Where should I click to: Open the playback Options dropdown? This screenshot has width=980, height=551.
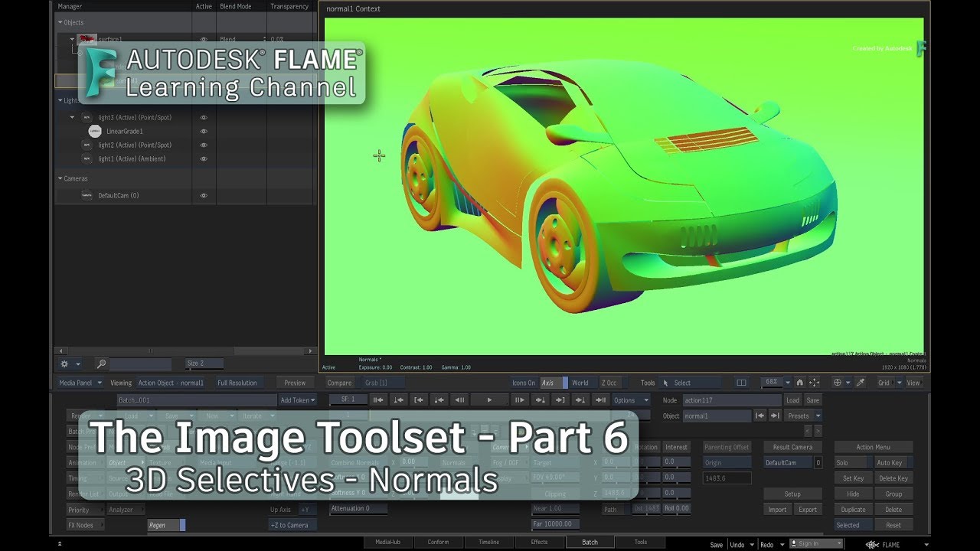[x=630, y=399]
